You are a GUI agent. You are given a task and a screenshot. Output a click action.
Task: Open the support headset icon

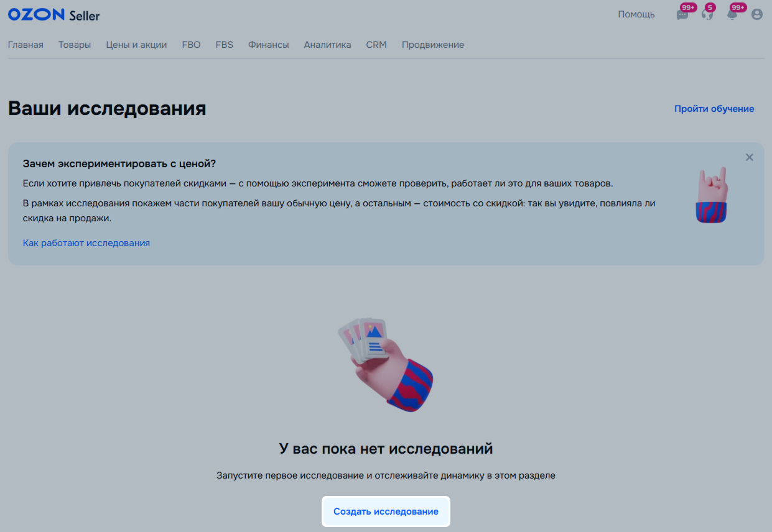coord(707,14)
